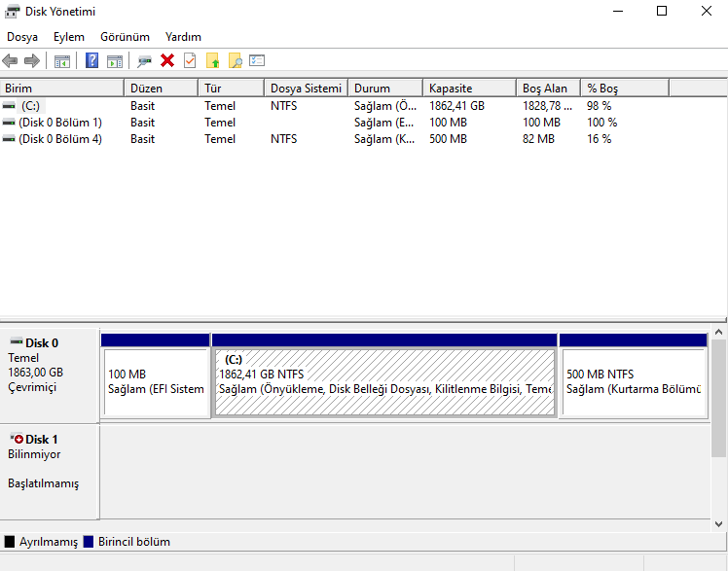
Task: Click the yellow folder with green arrow icon
Action: (x=212, y=60)
